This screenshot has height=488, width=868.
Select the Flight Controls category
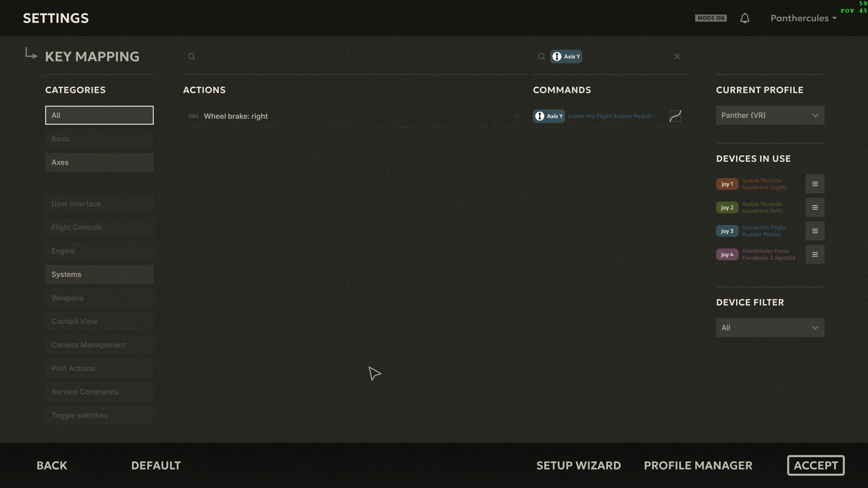(99, 227)
